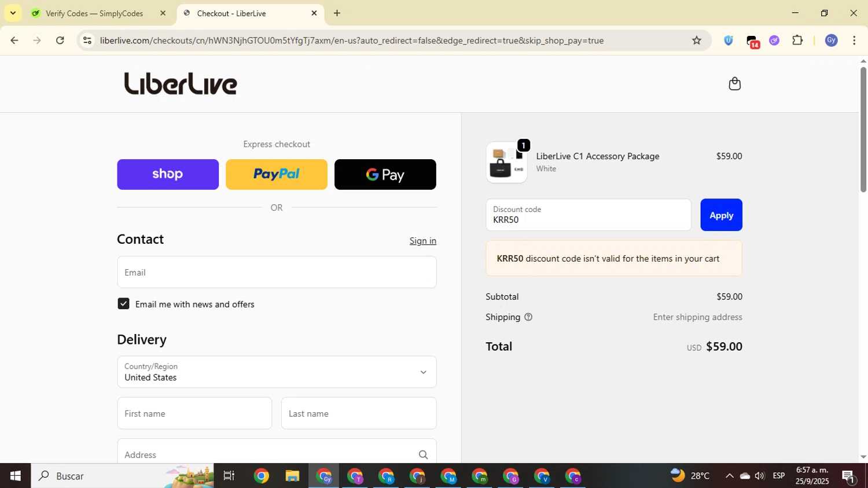Expand the Country/Region dropdown

point(277,372)
